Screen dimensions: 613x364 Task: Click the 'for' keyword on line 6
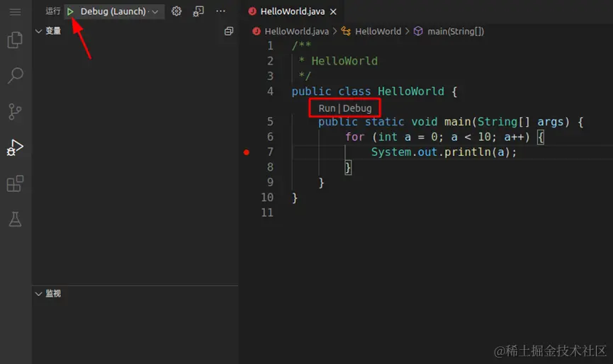354,137
